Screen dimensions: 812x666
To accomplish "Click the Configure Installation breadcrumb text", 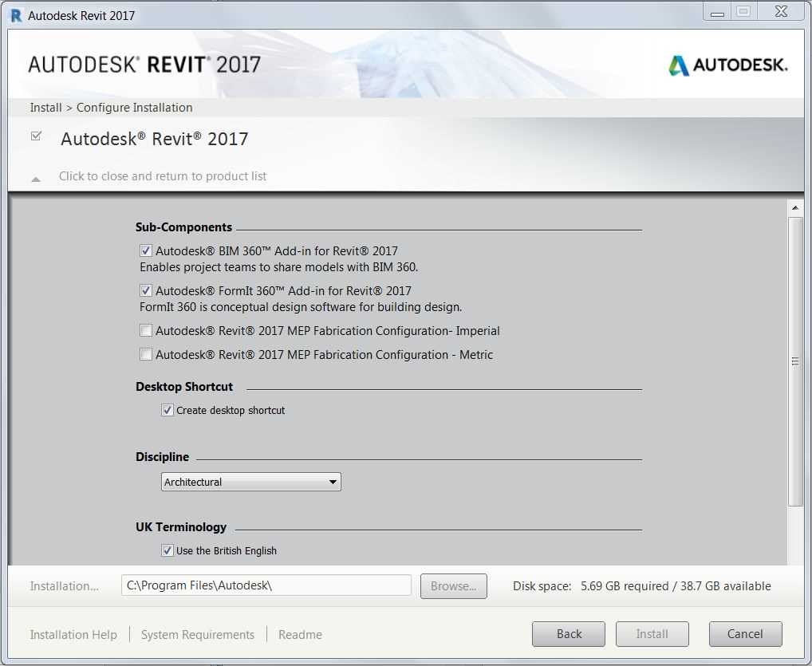I will (135, 107).
